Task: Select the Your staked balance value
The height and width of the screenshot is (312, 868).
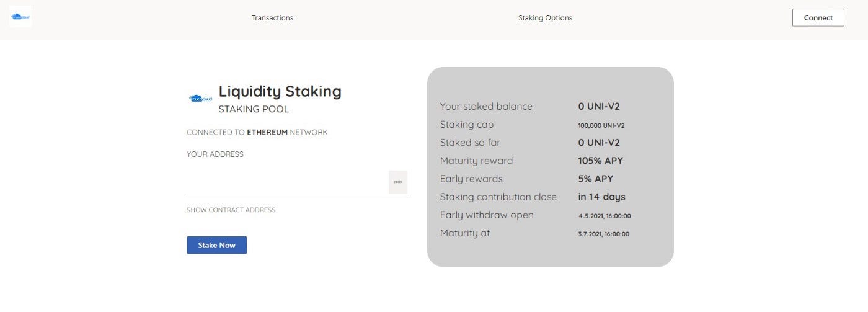Action: click(x=599, y=106)
